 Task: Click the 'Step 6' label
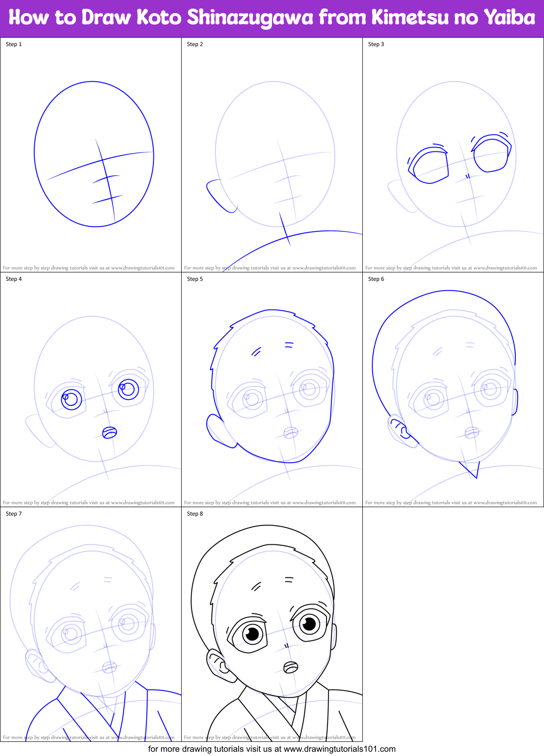[376, 279]
